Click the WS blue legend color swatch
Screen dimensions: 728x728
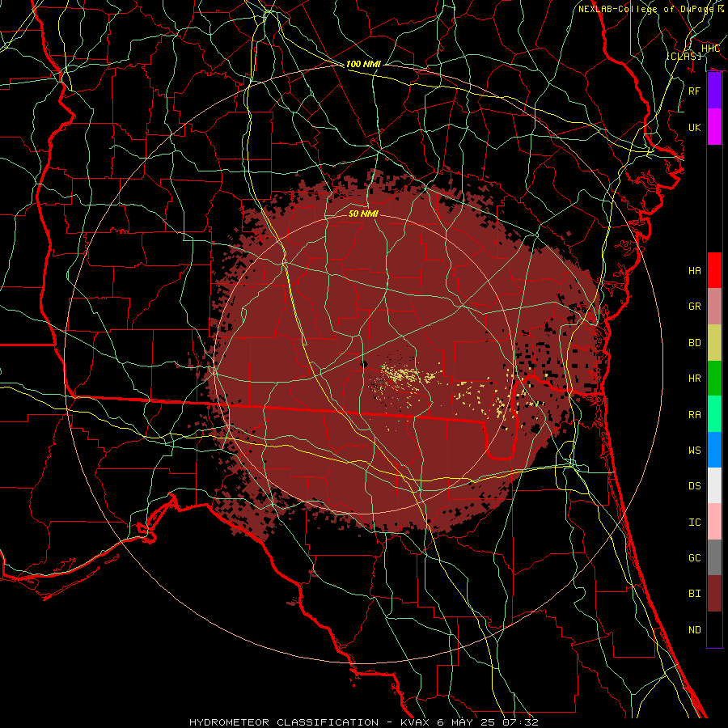[x=714, y=450]
